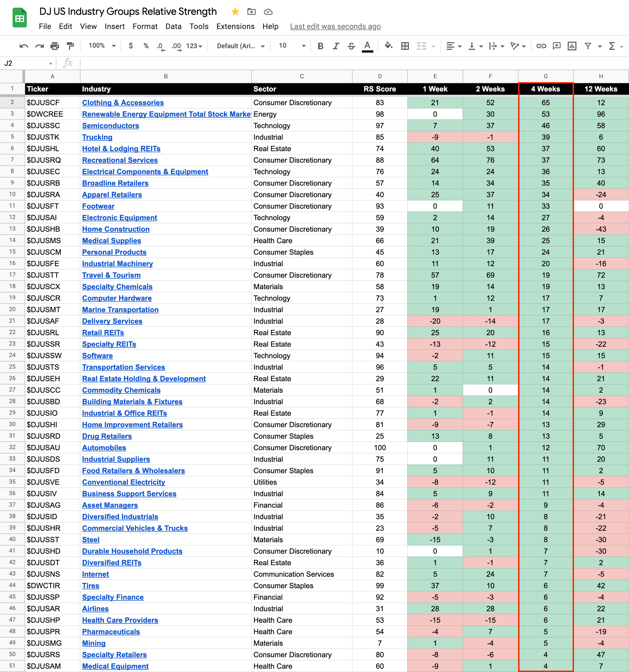Image resolution: width=629 pixels, height=672 pixels.
Task: Click the borders icon
Action: [405, 46]
